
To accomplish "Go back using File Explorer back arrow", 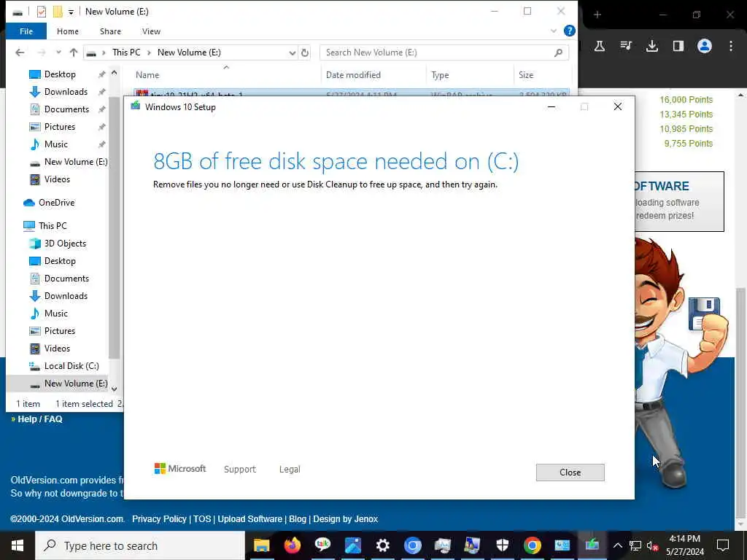I will [20, 52].
